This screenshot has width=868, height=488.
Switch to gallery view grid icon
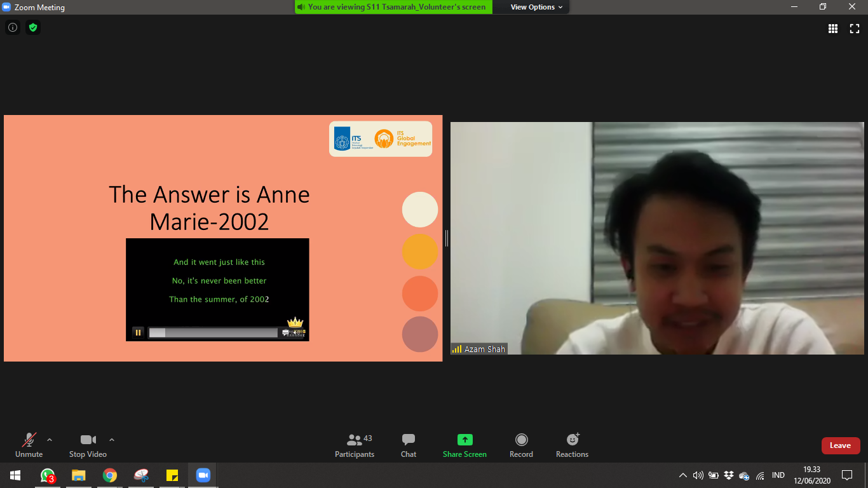(x=832, y=29)
